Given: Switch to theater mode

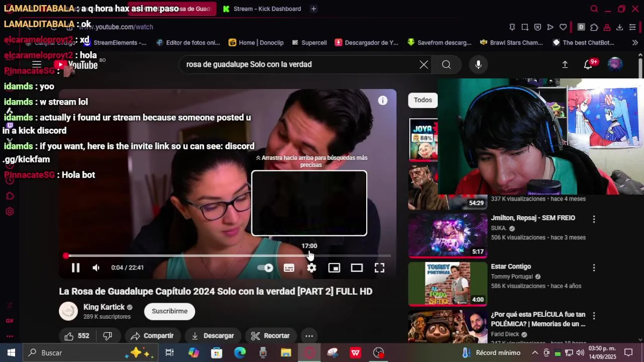Looking at the screenshot, I should click(357, 268).
